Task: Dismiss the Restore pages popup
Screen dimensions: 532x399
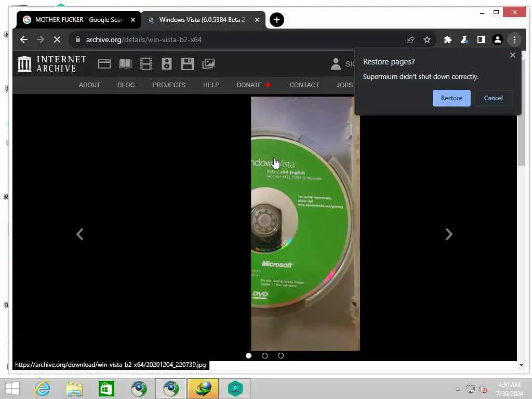Action: pyautogui.click(x=512, y=55)
